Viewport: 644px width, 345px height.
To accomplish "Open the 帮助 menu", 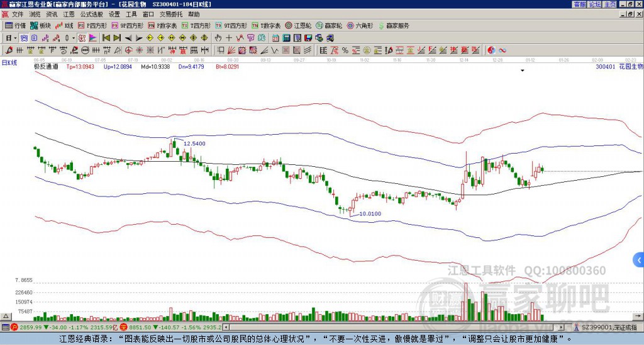I will pyautogui.click(x=194, y=14).
